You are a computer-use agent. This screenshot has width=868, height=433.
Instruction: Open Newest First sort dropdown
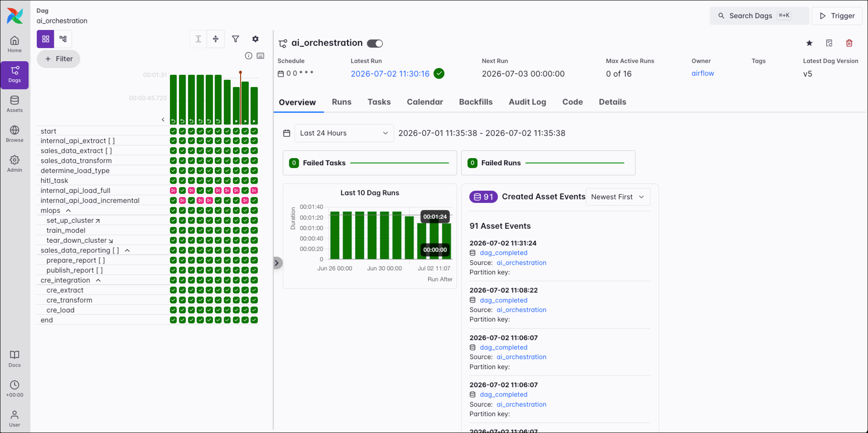click(618, 197)
